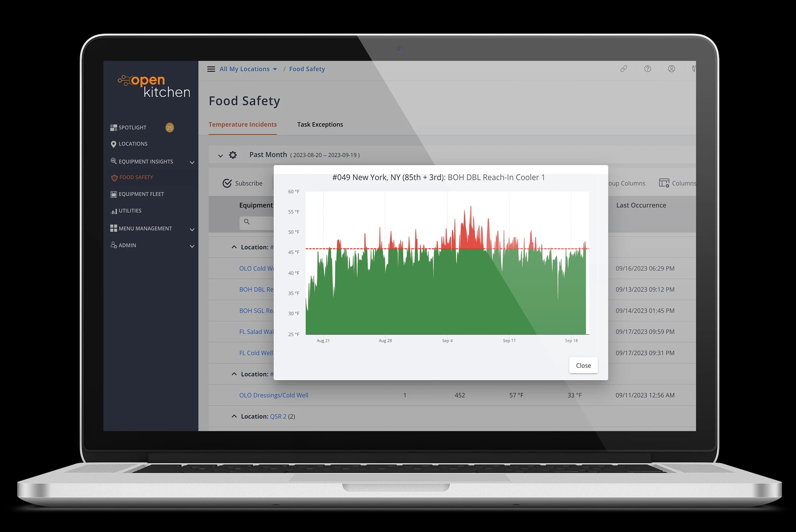
Task: Click the Admin user icon
Action: [114, 245]
